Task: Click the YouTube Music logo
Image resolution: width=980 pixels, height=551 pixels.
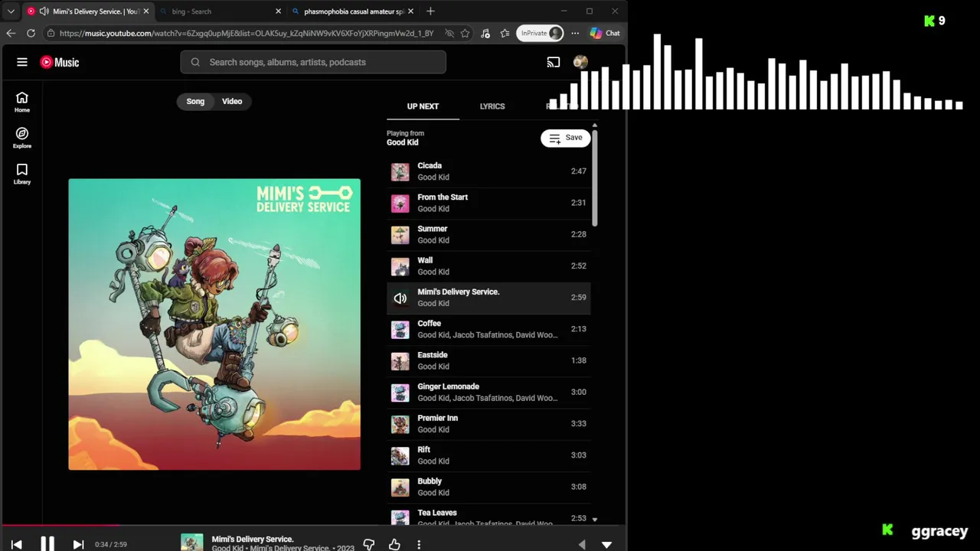Action: point(60,62)
